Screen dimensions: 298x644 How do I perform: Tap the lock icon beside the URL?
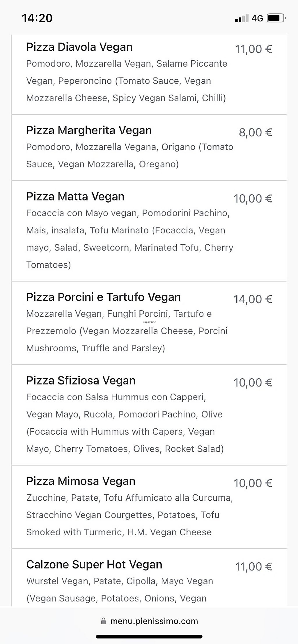point(103,621)
